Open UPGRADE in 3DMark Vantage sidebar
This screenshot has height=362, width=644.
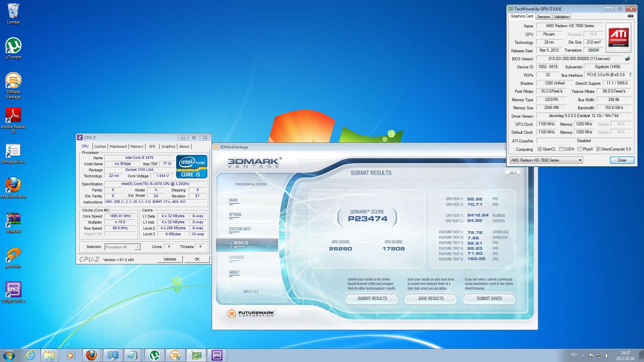[x=237, y=257]
